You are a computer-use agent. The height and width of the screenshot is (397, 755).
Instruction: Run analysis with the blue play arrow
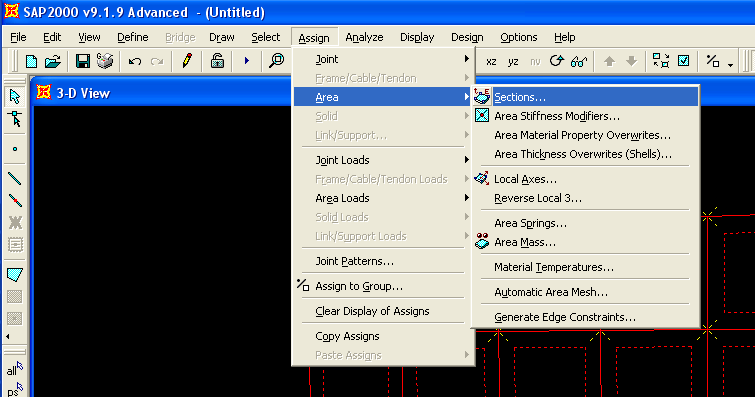pos(247,61)
